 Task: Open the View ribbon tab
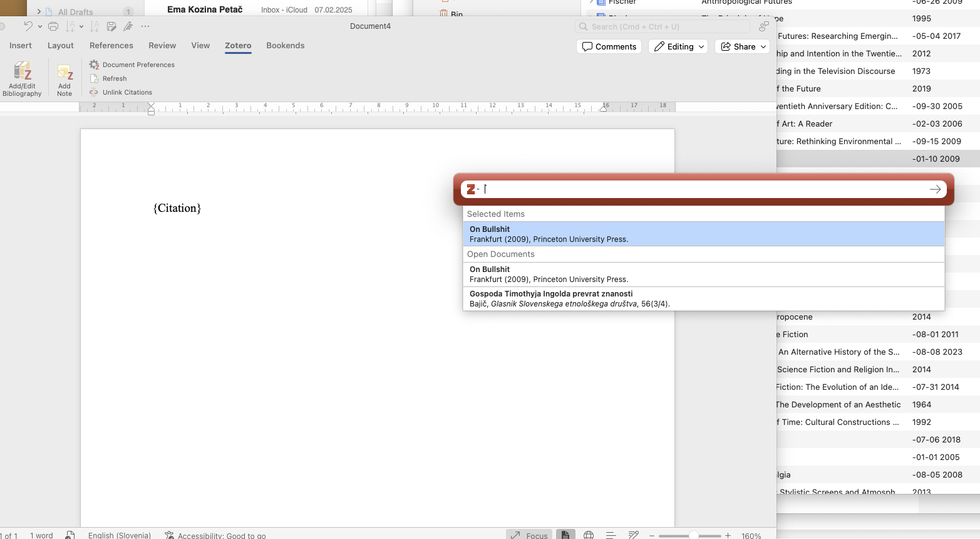point(200,46)
